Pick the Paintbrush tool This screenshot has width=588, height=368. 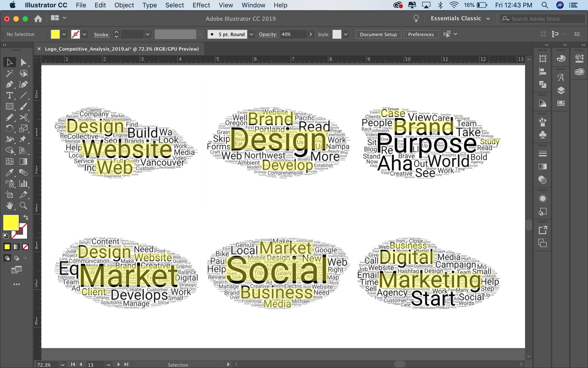pos(23,107)
